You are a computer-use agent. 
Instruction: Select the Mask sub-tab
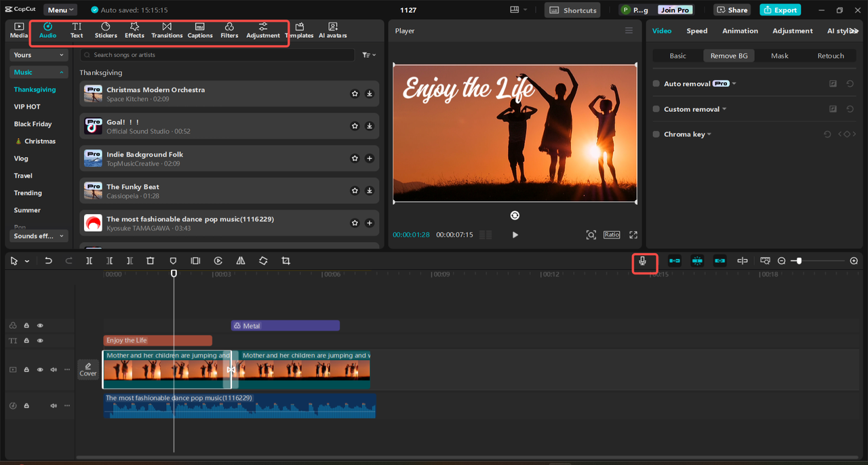click(x=780, y=56)
